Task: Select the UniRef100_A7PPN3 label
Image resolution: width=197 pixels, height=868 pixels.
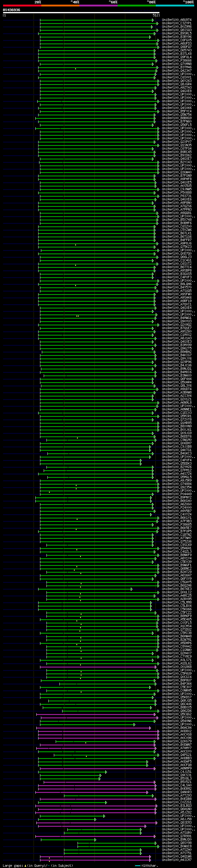Action: click(177, 210)
